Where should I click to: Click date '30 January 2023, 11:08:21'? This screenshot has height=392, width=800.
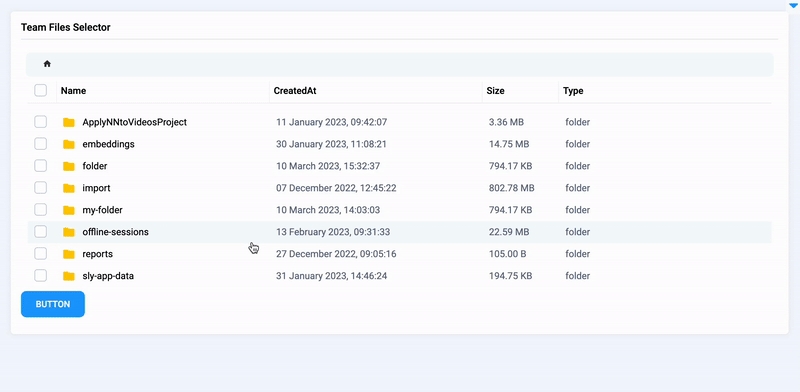coord(331,144)
